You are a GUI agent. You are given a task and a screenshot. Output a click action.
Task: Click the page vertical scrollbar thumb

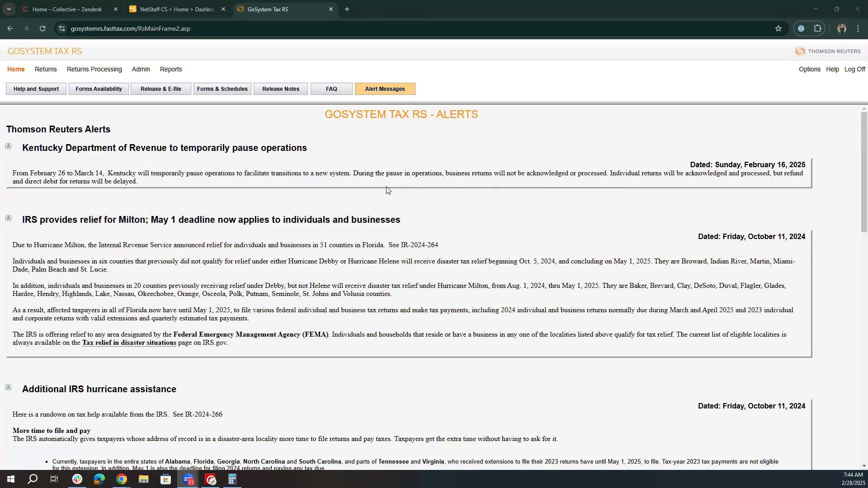click(x=864, y=172)
